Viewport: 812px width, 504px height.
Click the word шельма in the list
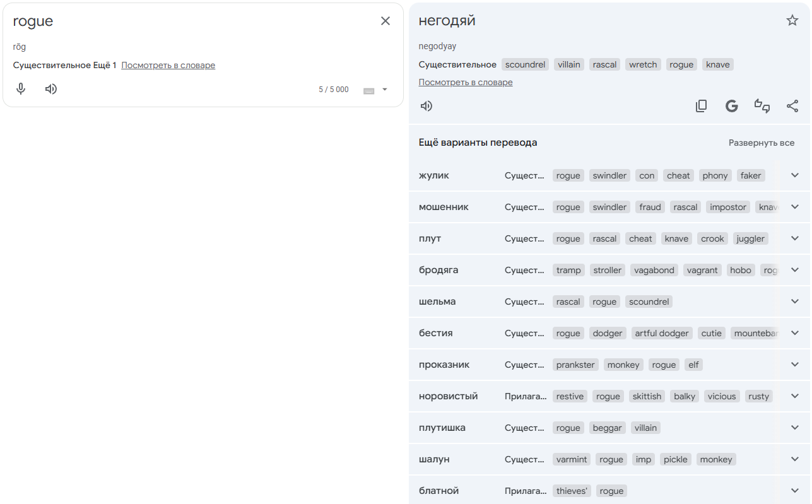point(437,302)
